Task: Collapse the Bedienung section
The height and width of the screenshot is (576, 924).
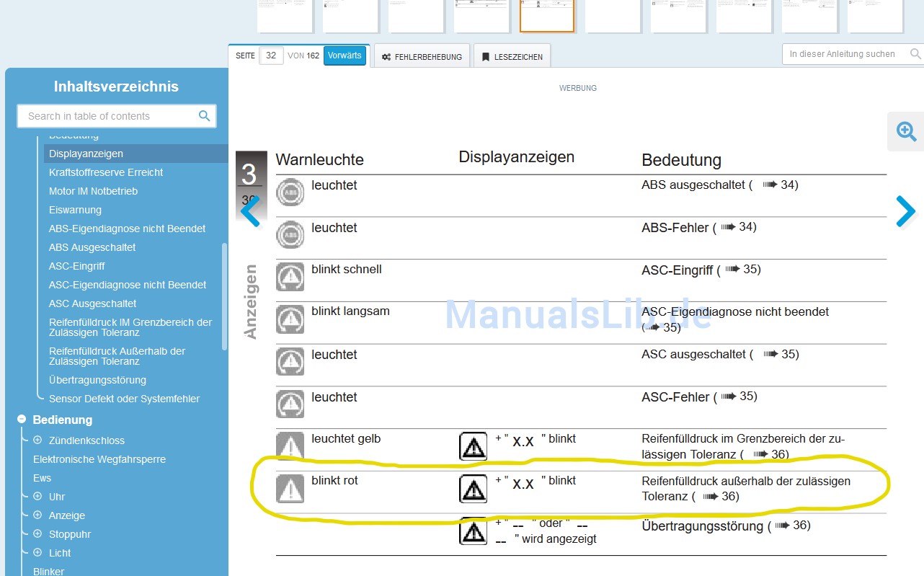Action: click(x=22, y=420)
